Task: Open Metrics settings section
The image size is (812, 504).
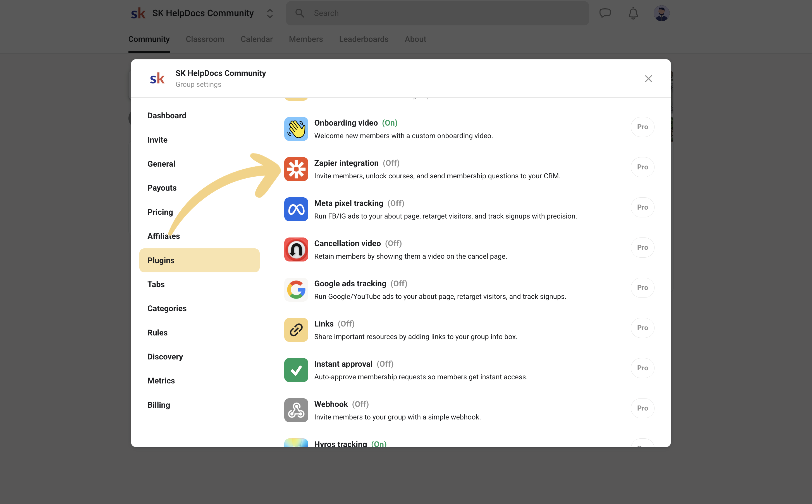Action: pos(161,381)
